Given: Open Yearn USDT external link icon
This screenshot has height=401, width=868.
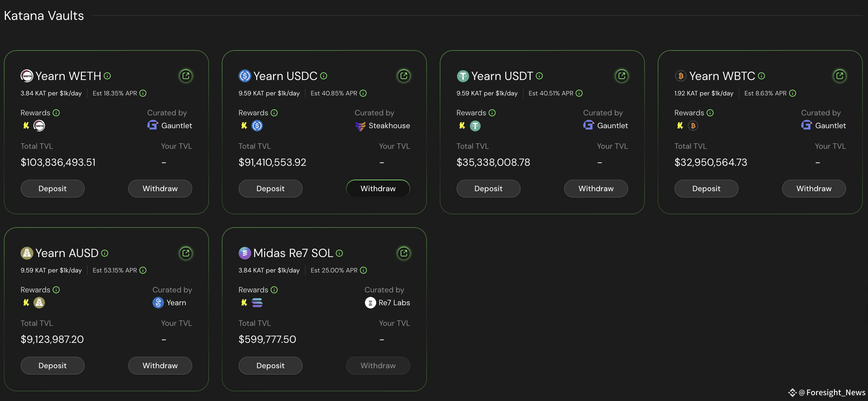Looking at the screenshot, I should pos(622,76).
